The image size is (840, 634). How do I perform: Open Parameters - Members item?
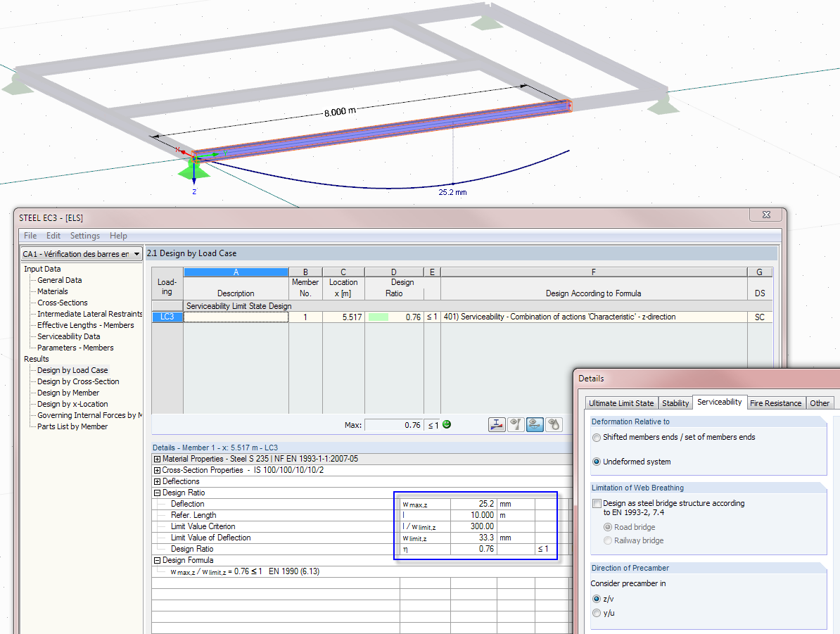[75, 348]
